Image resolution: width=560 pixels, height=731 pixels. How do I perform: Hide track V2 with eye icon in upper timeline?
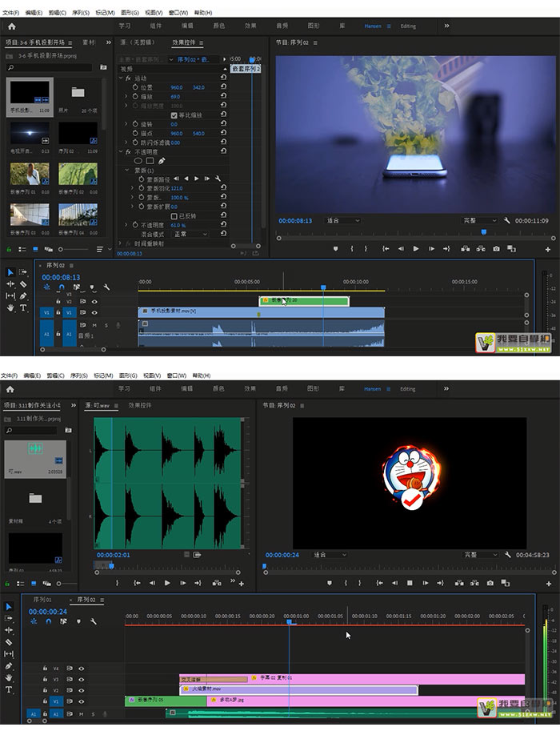point(94,302)
